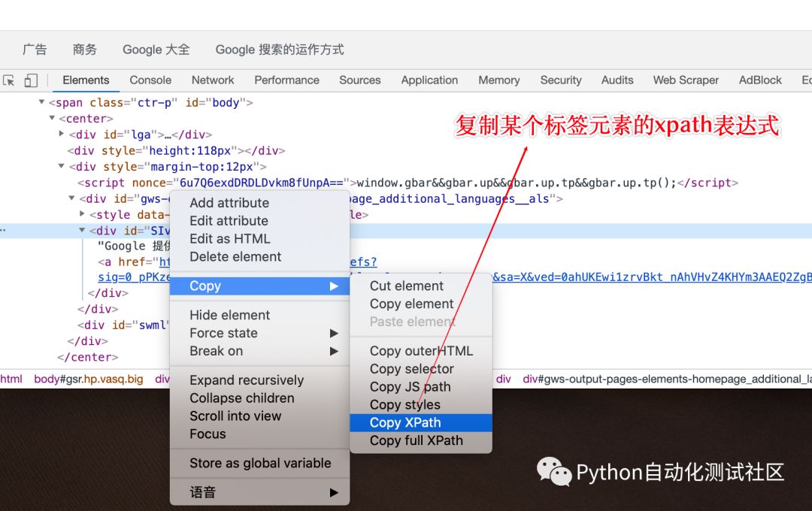Select Edit as HTML

pos(259,239)
